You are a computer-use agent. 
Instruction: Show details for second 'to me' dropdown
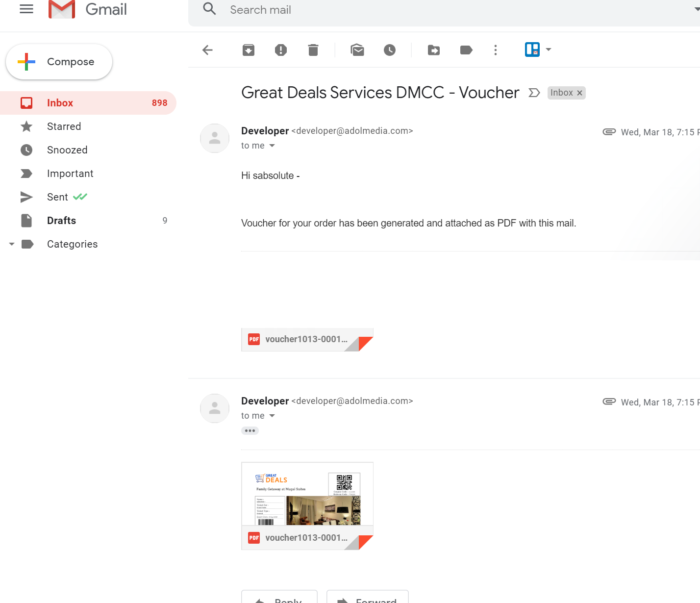pyautogui.click(x=272, y=416)
